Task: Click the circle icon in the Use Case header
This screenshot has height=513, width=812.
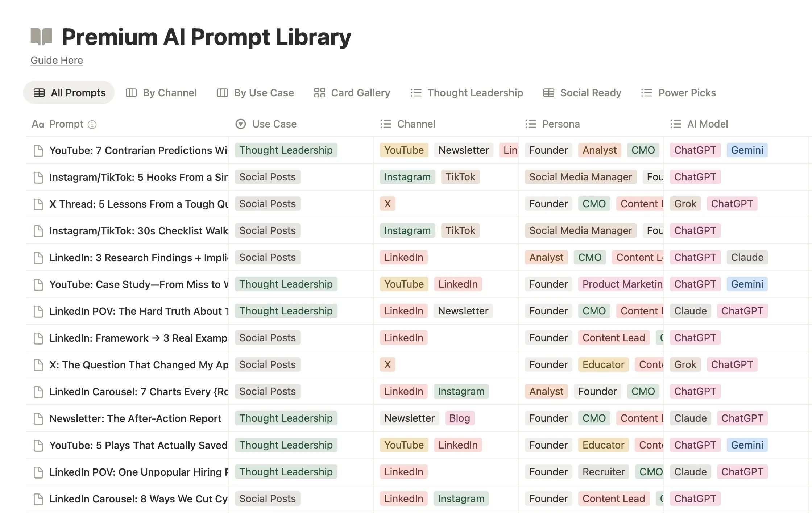Action: tap(240, 124)
